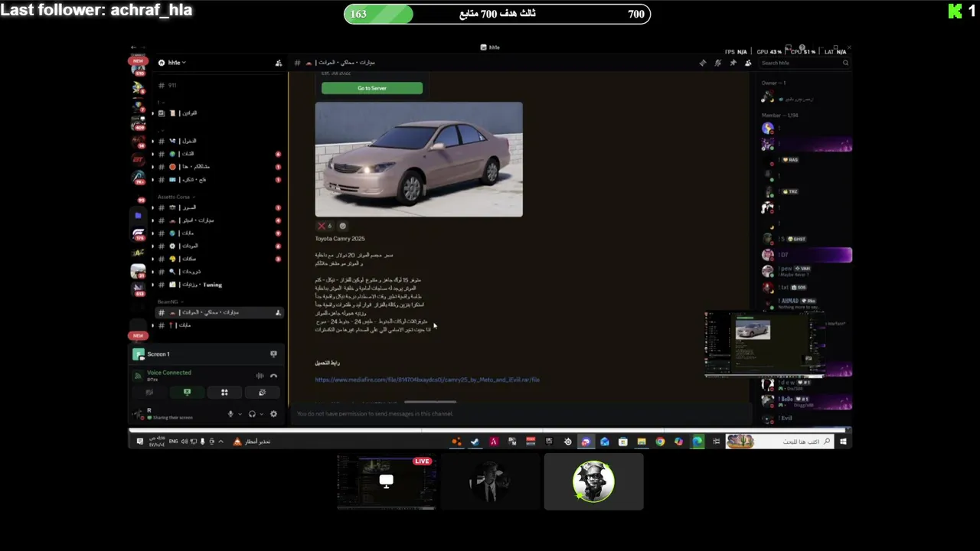Click the invite people icon beside hh1e
The width and height of the screenshot is (980, 551).
(279, 63)
